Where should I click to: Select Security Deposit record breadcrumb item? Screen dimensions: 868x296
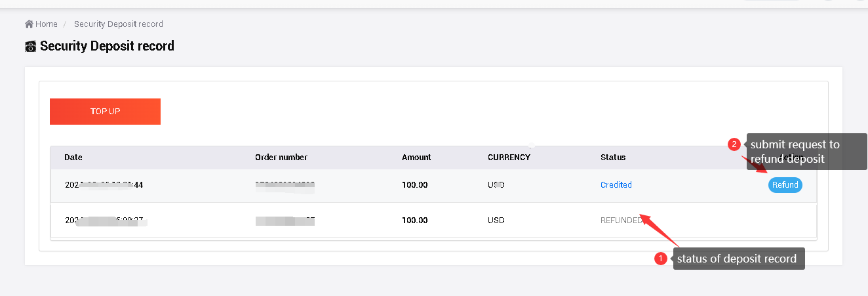pyautogui.click(x=118, y=24)
